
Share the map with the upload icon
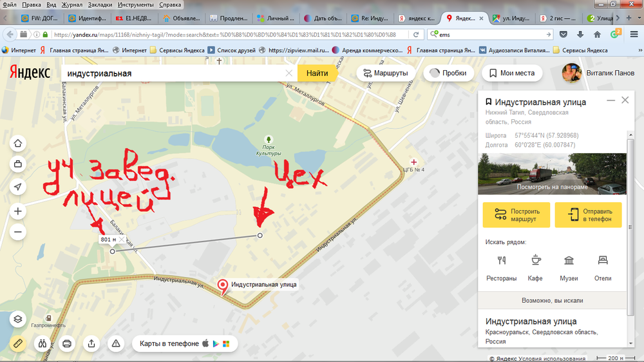click(91, 343)
